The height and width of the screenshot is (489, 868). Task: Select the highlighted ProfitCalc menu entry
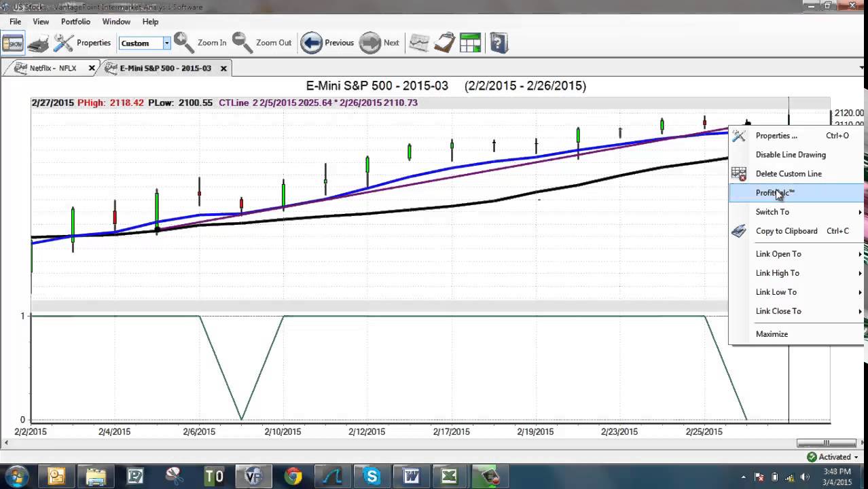click(796, 193)
